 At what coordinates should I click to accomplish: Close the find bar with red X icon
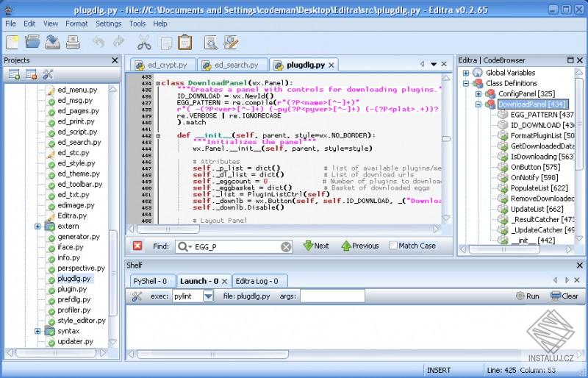tap(137, 246)
